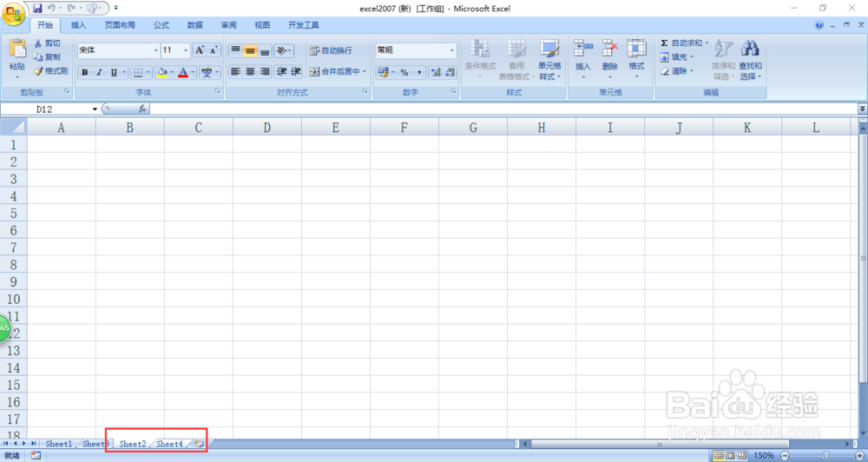Click Copy (复制) icon
Screen dimensions: 868x462
point(37,57)
